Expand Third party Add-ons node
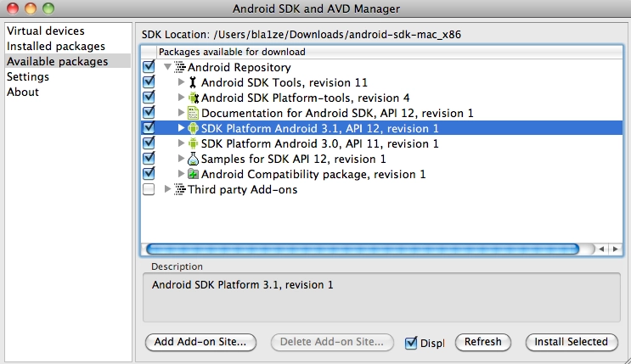 [168, 189]
